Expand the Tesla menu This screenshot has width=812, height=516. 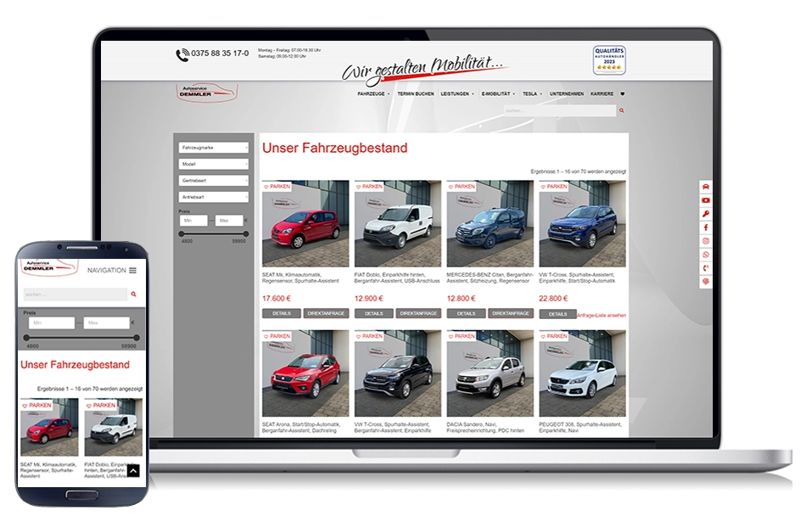pyautogui.click(x=532, y=93)
